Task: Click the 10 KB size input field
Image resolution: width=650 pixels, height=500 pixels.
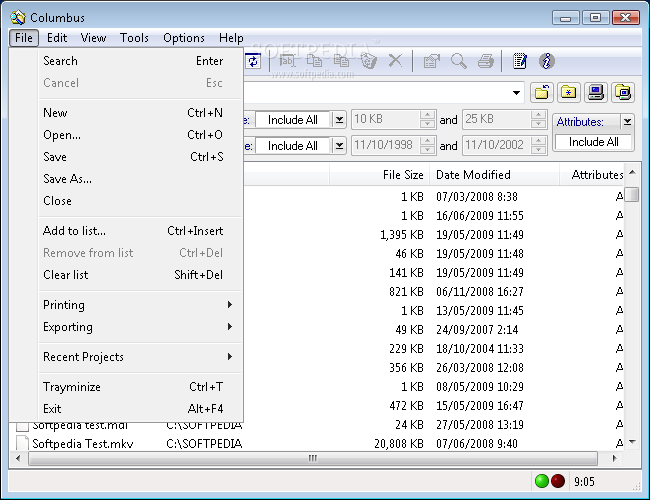Action: [x=386, y=119]
